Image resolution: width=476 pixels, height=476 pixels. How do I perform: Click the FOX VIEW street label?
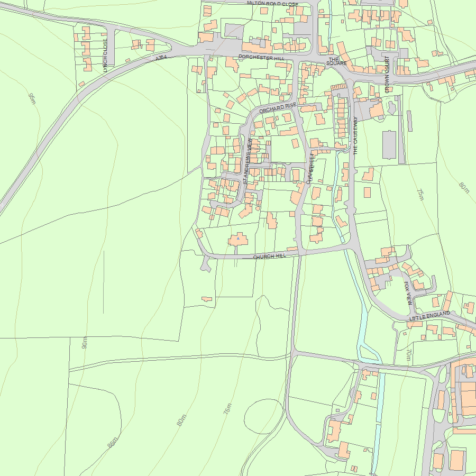[408, 293]
